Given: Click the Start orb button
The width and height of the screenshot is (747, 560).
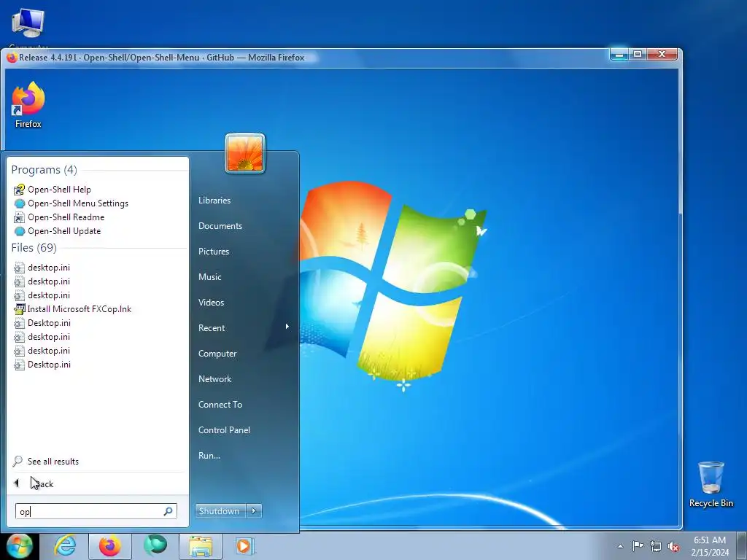Looking at the screenshot, I should [20, 545].
